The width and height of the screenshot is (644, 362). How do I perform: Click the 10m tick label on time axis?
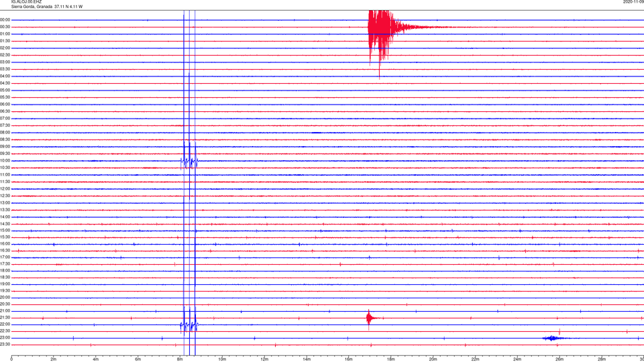point(222,359)
